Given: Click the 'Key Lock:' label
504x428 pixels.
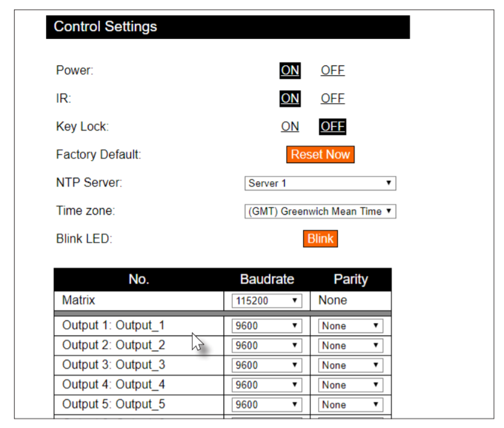Looking at the screenshot, I should pyautogui.click(x=82, y=126).
